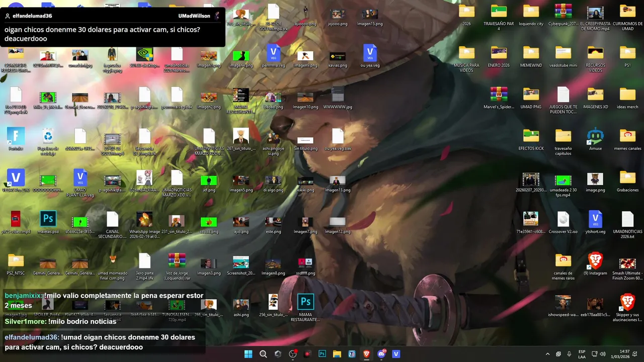Open the canales de memes raros folder
The width and height of the screenshot is (644, 362).
click(563, 267)
